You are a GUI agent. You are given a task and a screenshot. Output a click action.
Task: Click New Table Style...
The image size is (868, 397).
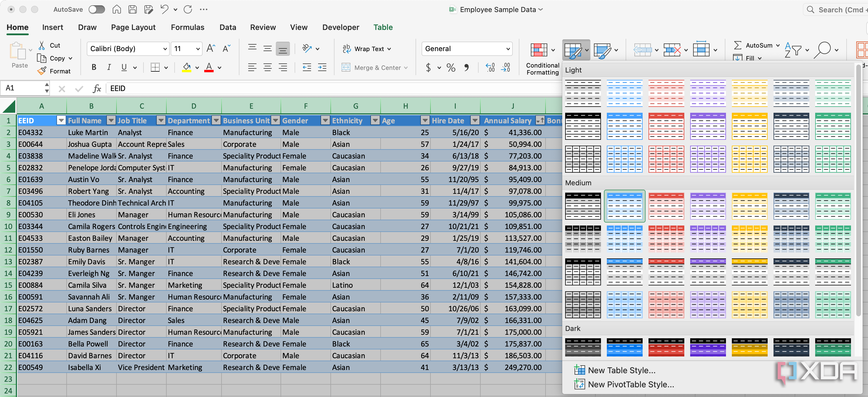point(615,370)
